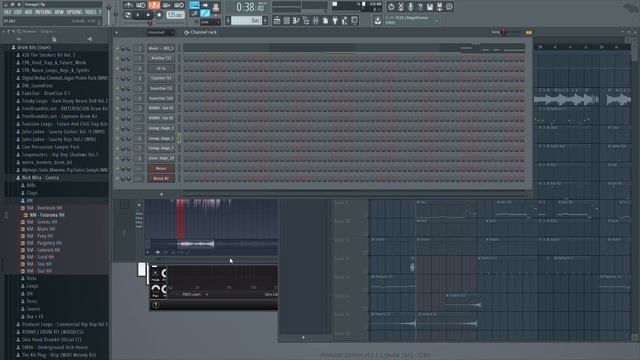Open the ADD menu

(28, 12)
